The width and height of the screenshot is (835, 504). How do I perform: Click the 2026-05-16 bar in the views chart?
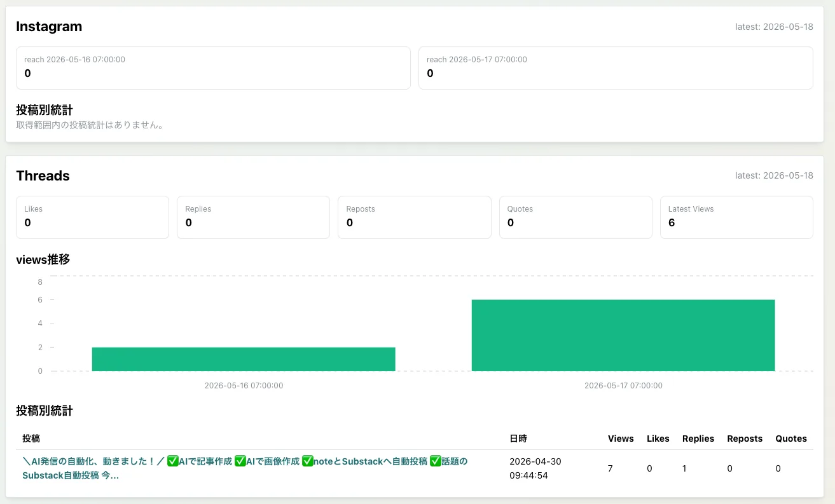[x=244, y=359]
